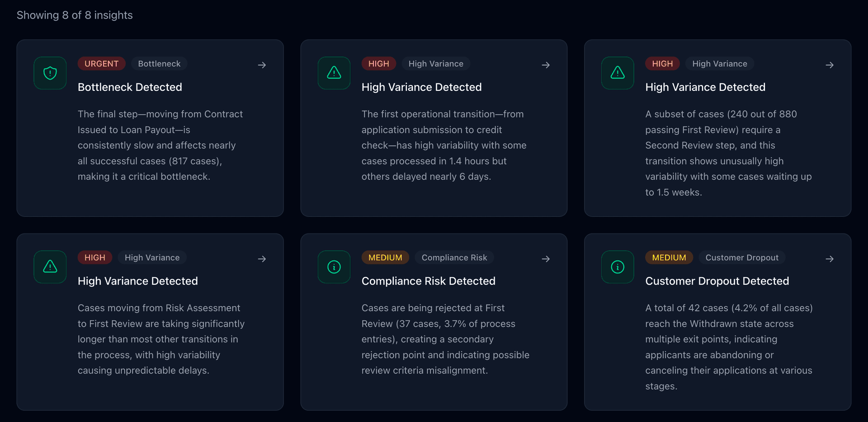
Task: Click the Showing 8 of 8 insights text
Action: (x=75, y=15)
